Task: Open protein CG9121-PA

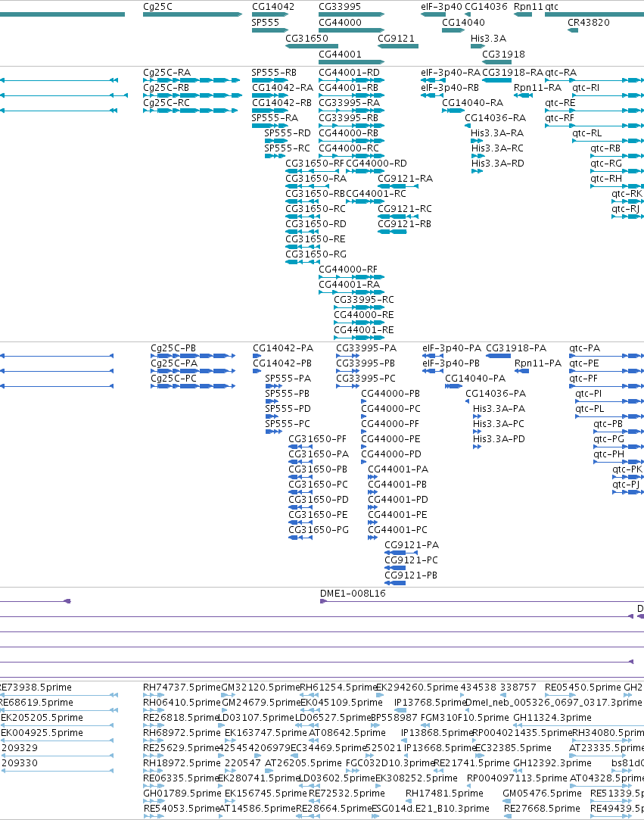Action: 412,544
